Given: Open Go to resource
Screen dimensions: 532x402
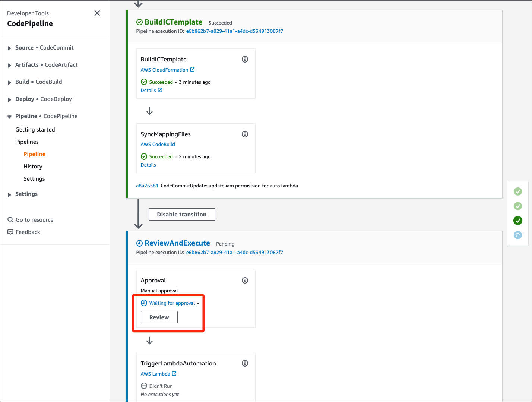Looking at the screenshot, I should (34, 220).
